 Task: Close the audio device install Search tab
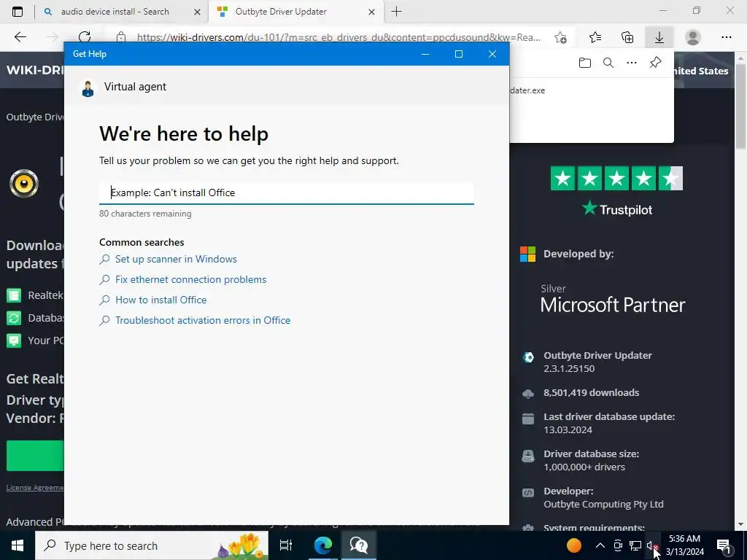197,12
